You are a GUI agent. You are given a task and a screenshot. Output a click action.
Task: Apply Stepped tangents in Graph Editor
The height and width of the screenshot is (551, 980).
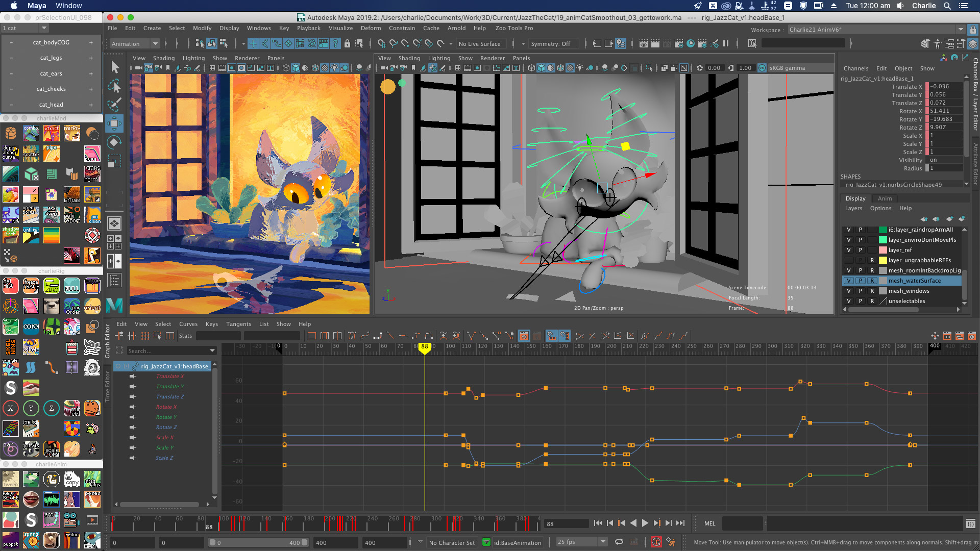(x=416, y=336)
